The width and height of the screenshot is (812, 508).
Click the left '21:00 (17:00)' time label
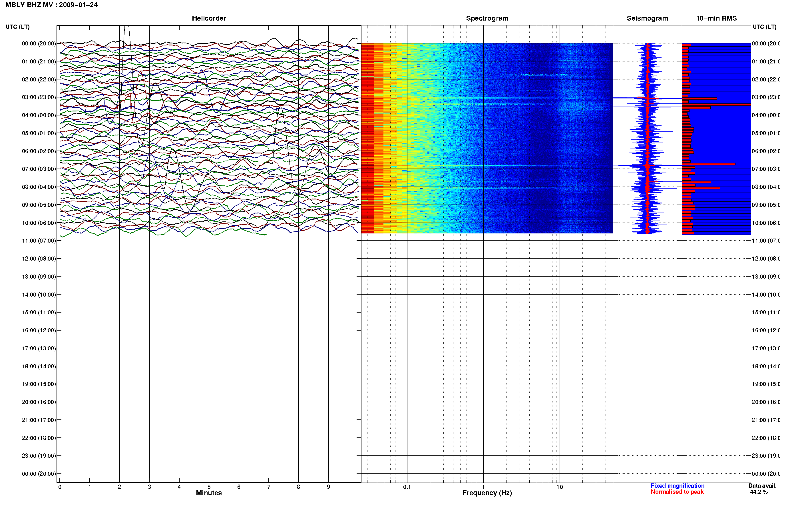tap(39, 420)
